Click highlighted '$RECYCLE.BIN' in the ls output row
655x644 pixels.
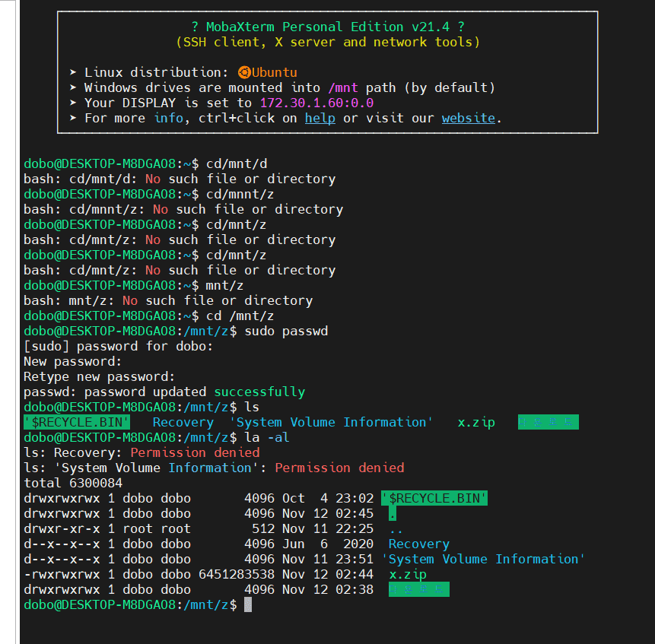point(77,423)
